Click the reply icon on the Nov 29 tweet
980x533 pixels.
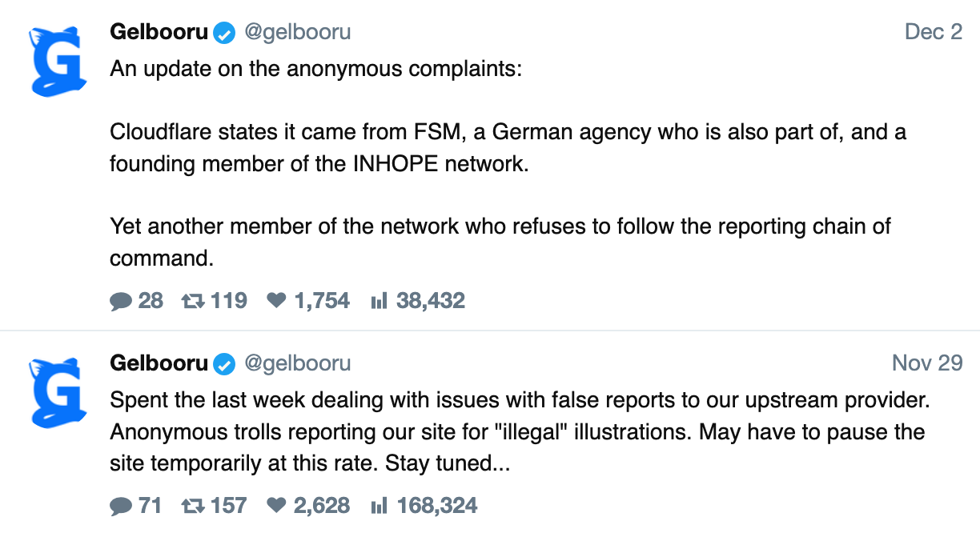(x=121, y=506)
